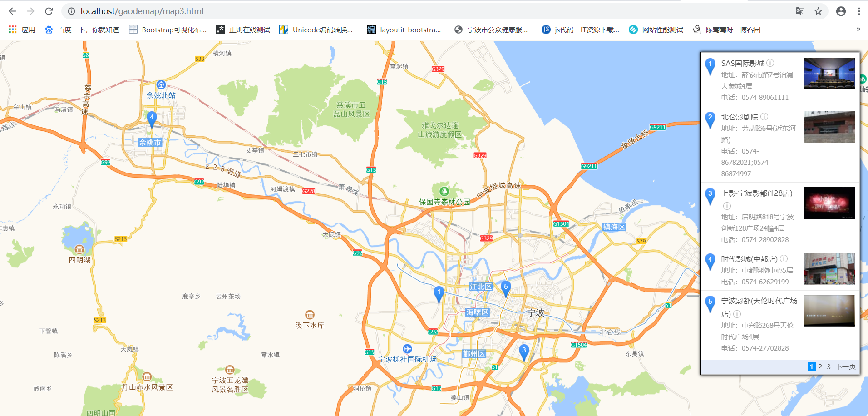Screen dimensions: 868x416
Task: Click info icon beside 宁波影都(天伦时代广场店)
Action: 737,314
